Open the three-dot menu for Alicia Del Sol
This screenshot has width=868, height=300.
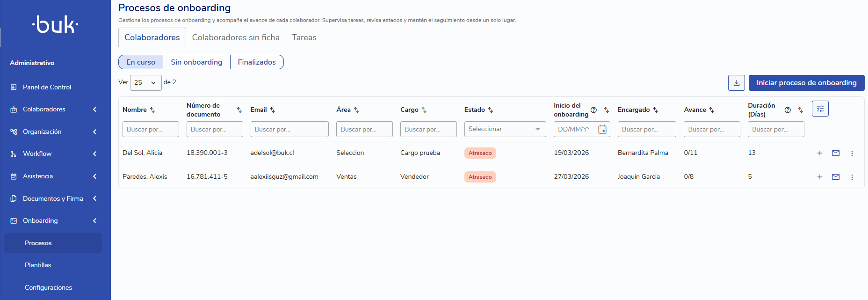click(x=852, y=153)
